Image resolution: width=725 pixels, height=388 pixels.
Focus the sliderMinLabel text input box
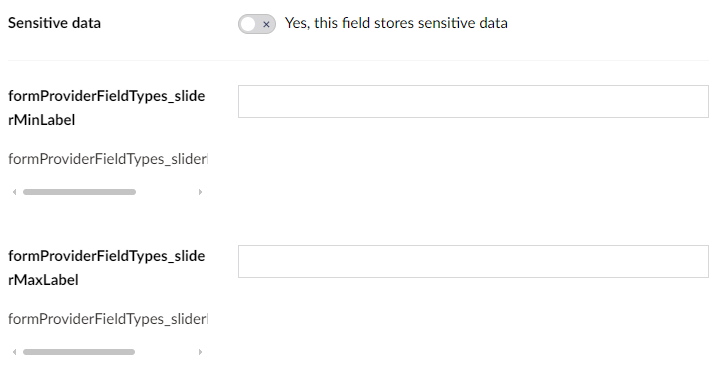(473, 101)
